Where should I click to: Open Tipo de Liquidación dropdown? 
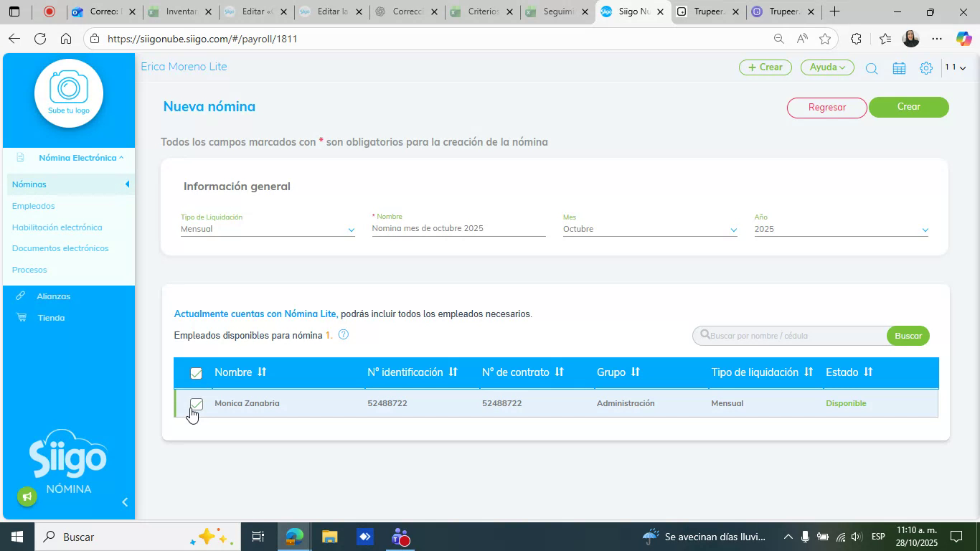point(268,230)
